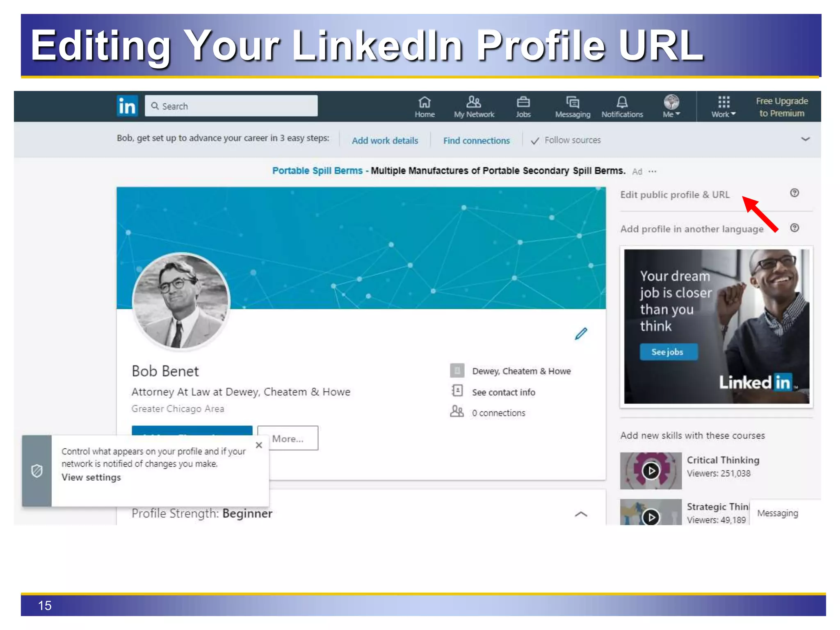Open the Portable Spill Berms ad link
This screenshot has height=630, width=840.
[317, 171]
